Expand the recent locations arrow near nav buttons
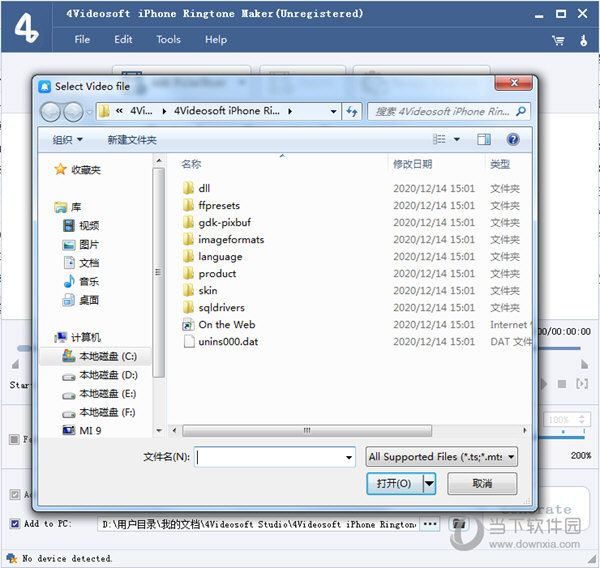Screen dimensions: 600x568 (89, 112)
